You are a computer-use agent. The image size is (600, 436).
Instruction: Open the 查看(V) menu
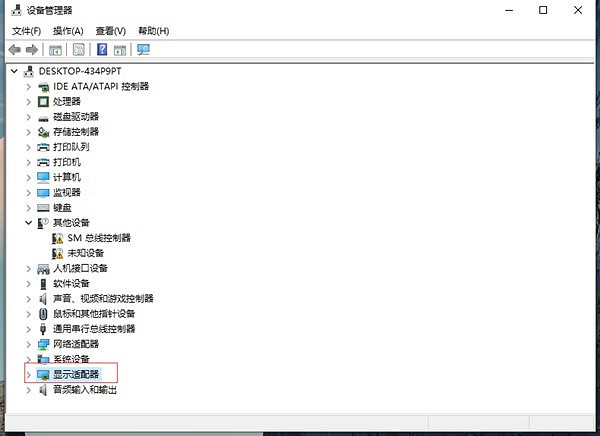(111, 31)
